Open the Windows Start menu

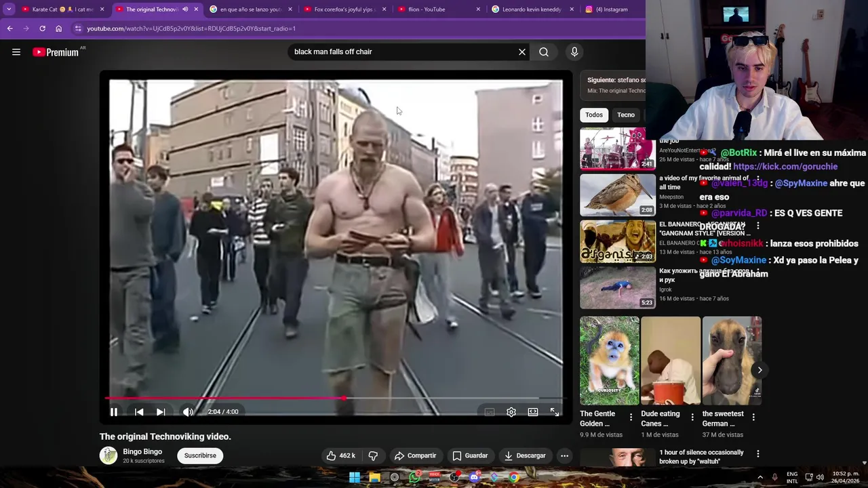click(x=354, y=478)
